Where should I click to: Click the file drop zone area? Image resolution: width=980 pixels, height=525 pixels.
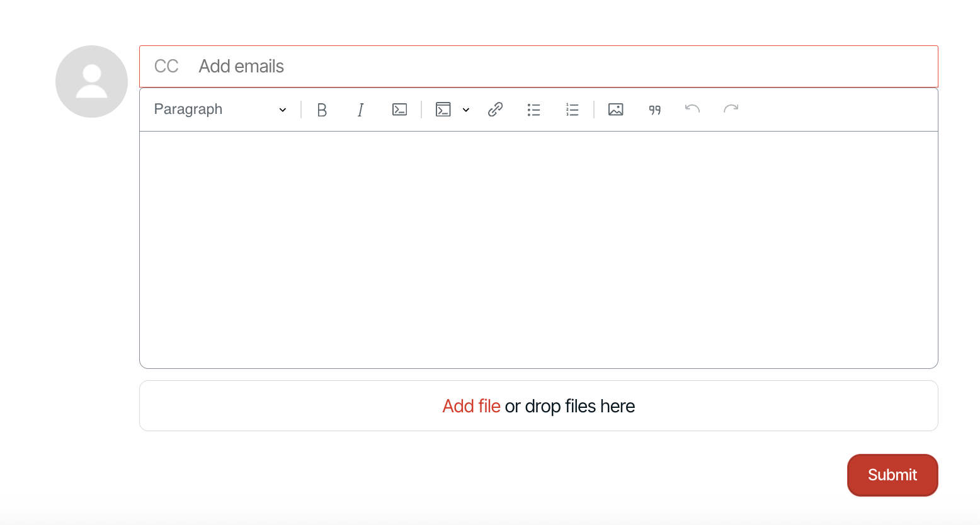click(538, 406)
